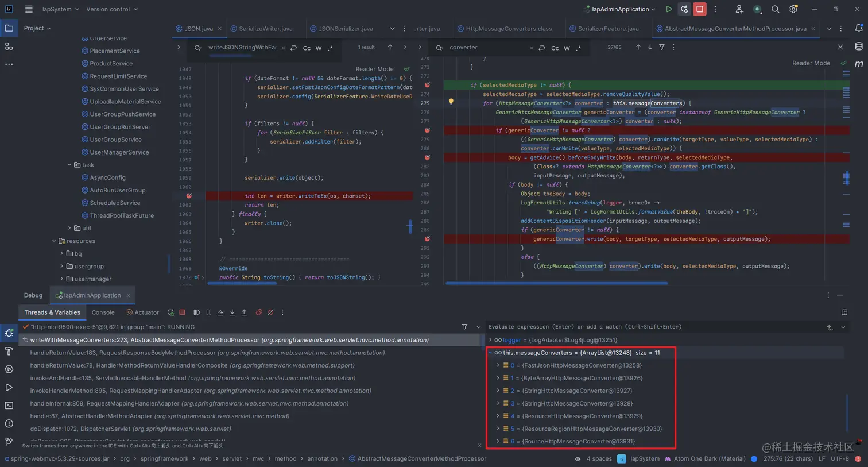
Task: Open the Problems tool window
Action: coord(9,424)
